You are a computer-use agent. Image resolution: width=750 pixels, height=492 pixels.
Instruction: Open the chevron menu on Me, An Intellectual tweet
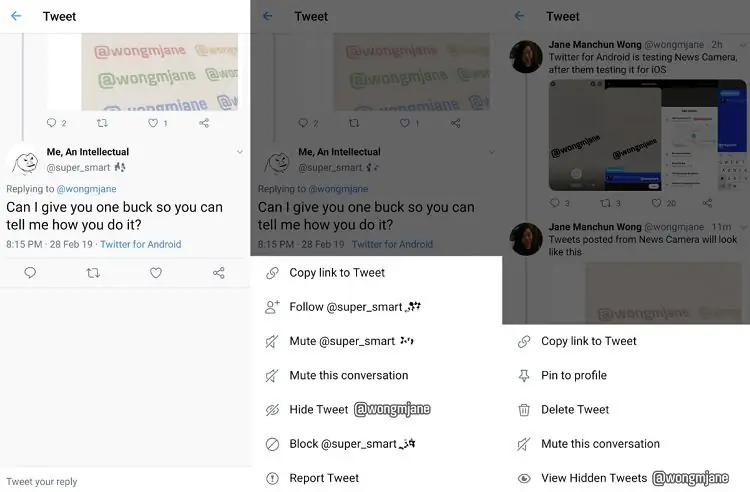coord(240,152)
